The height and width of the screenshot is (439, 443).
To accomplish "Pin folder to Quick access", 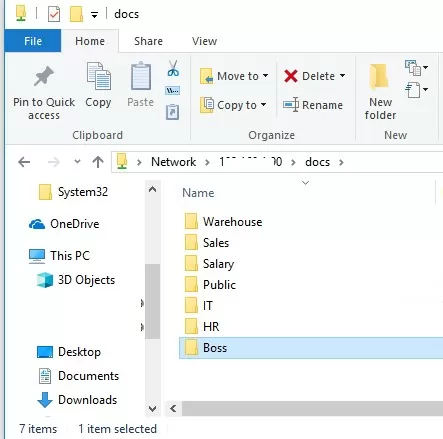I will 44,92.
